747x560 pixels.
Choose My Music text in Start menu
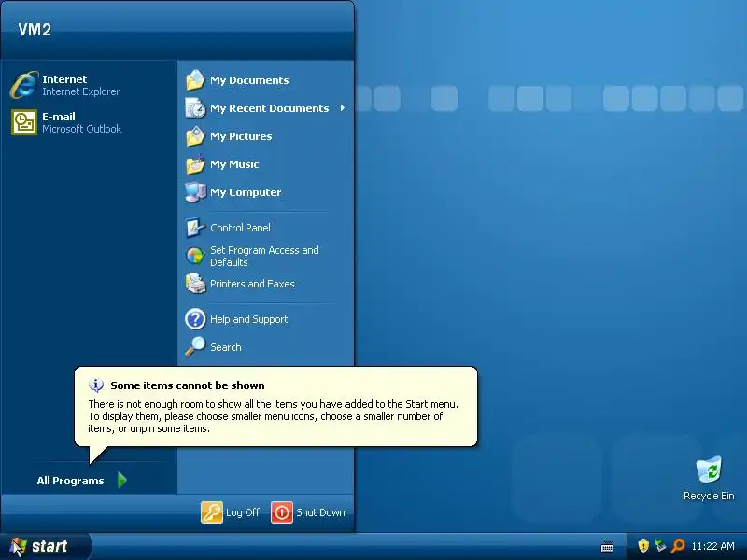coord(234,164)
